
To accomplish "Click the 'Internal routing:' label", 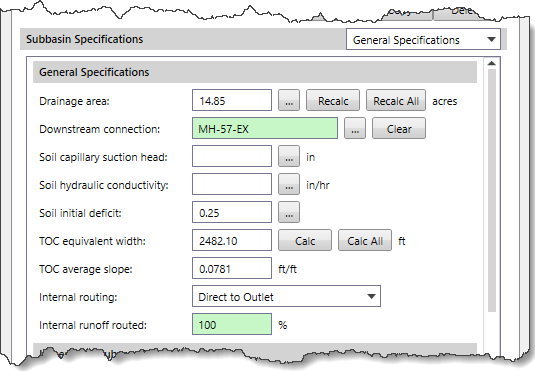I will 78,297.
